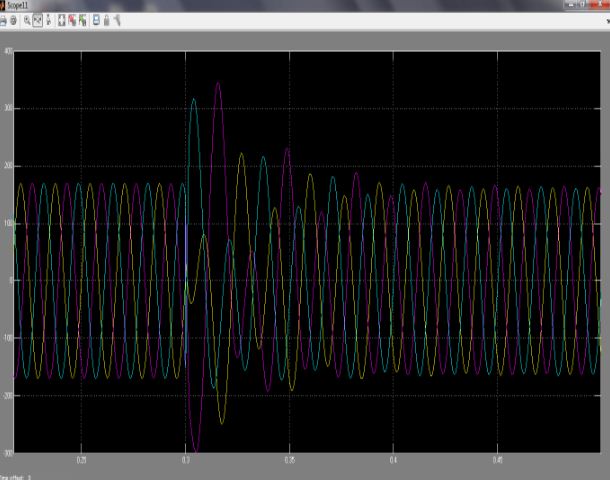The width and height of the screenshot is (610, 480).
Task: Click the 0.45 time axis tick label
Action: coord(498,461)
